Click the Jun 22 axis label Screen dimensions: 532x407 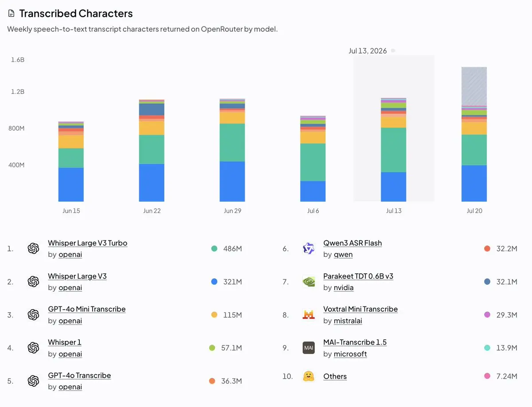pos(152,211)
